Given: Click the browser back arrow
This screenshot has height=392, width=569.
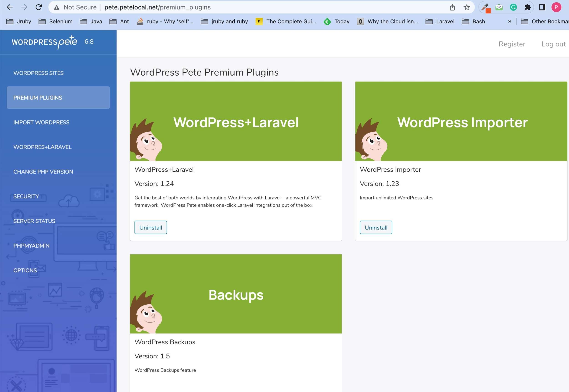Looking at the screenshot, I should point(10,7).
